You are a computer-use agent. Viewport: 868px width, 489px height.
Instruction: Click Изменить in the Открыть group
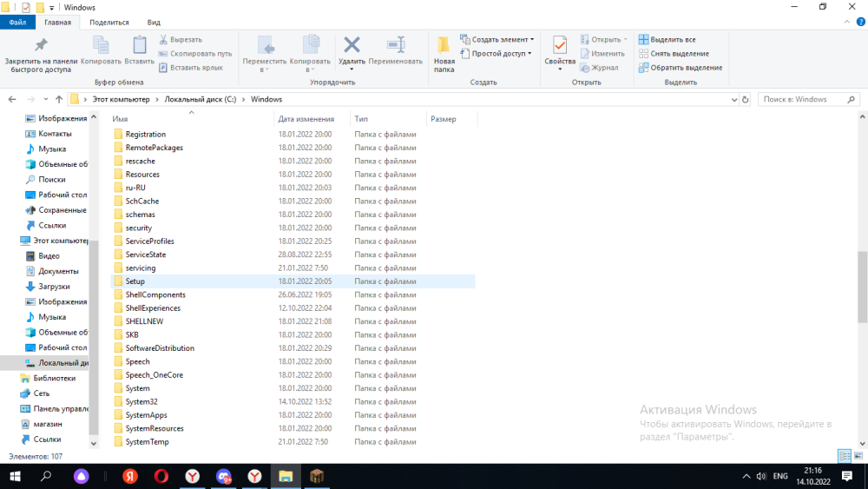point(602,54)
